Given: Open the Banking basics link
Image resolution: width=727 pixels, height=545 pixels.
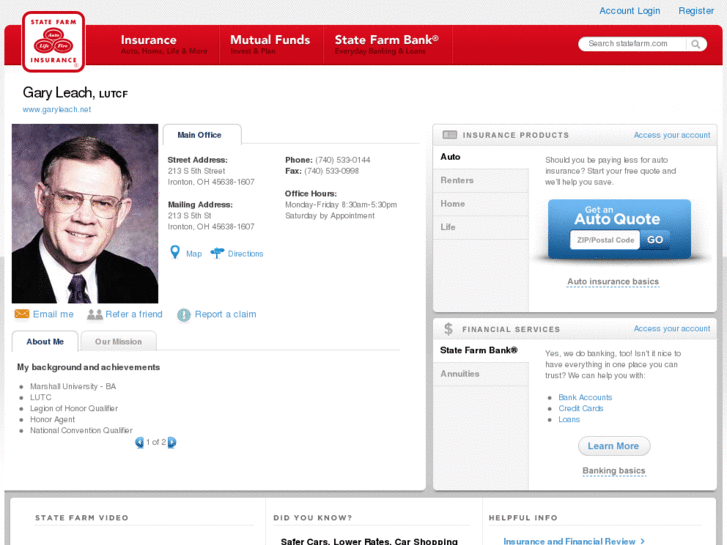Looking at the screenshot, I should pos(614,470).
